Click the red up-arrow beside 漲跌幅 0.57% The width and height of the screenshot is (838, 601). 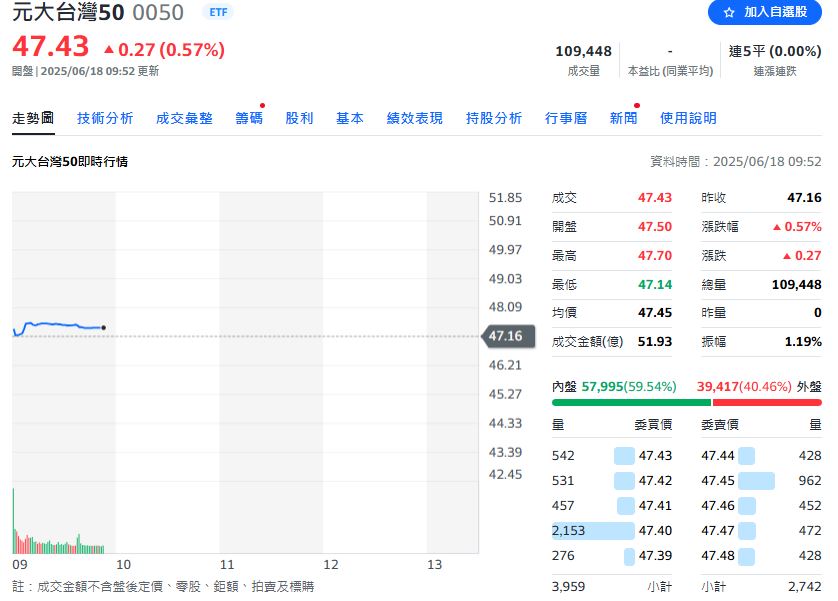click(x=777, y=227)
